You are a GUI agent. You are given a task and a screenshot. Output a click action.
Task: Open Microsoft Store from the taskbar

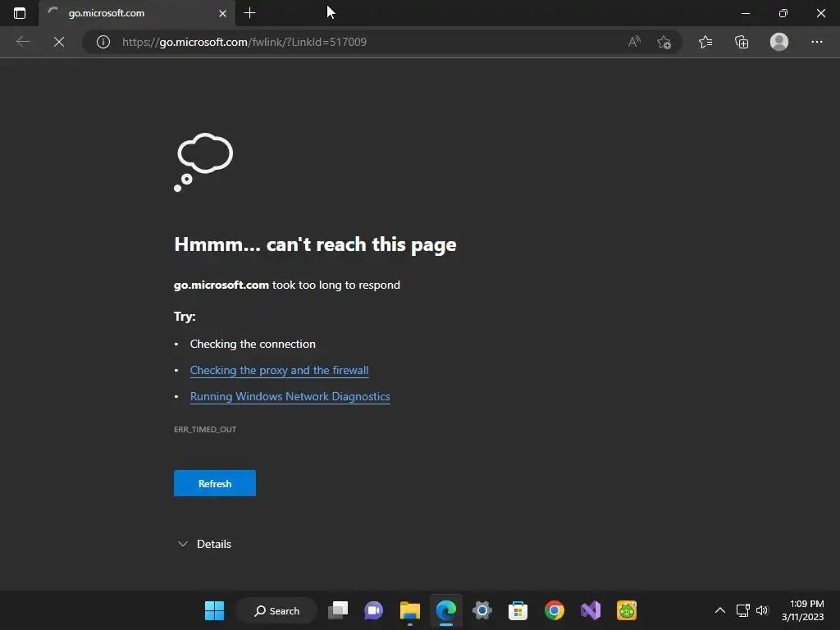[x=518, y=610]
